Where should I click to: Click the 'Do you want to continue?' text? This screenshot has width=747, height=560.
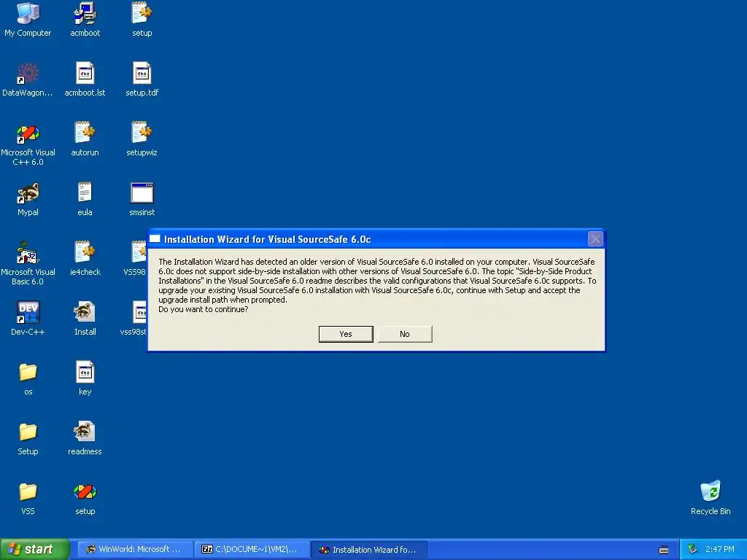point(204,309)
